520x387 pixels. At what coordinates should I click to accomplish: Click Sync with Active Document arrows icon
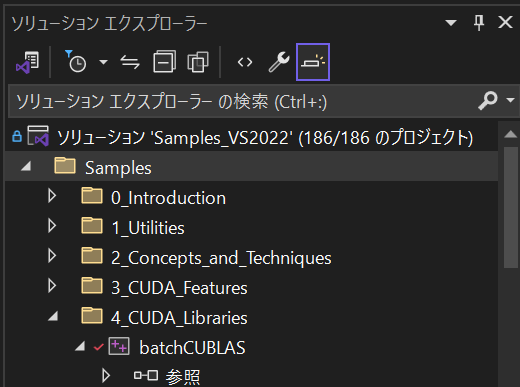coord(130,62)
